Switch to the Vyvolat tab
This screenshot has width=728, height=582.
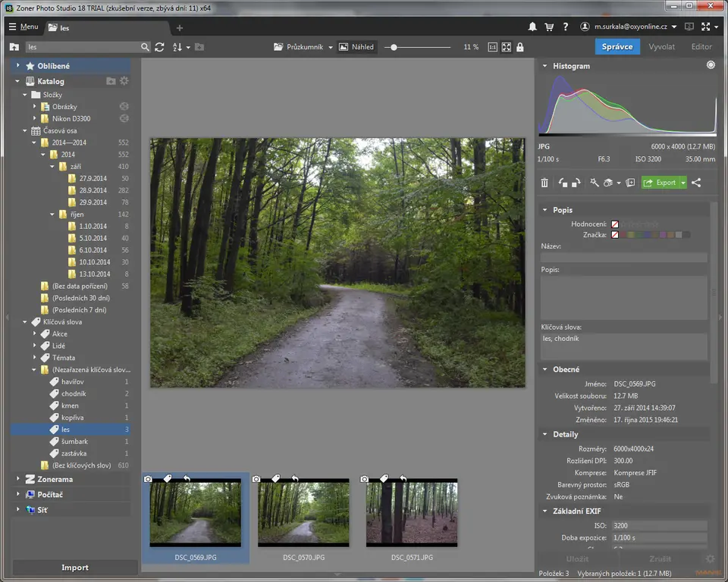click(661, 47)
